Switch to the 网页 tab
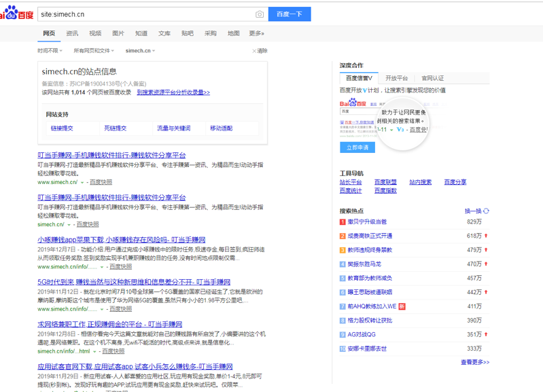The height and width of the screenshot is (392, 543). point(49,33)
